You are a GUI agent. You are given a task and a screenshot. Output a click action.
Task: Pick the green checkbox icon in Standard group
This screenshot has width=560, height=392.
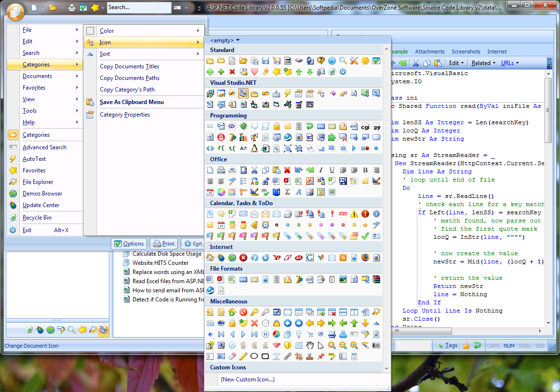pyautogui.click(x=376, y=61)
